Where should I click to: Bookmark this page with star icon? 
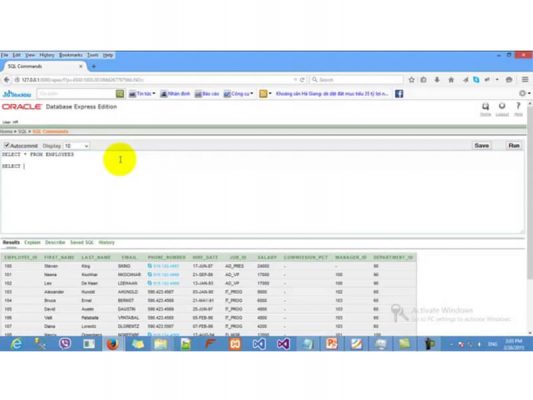tap(411, 80)
